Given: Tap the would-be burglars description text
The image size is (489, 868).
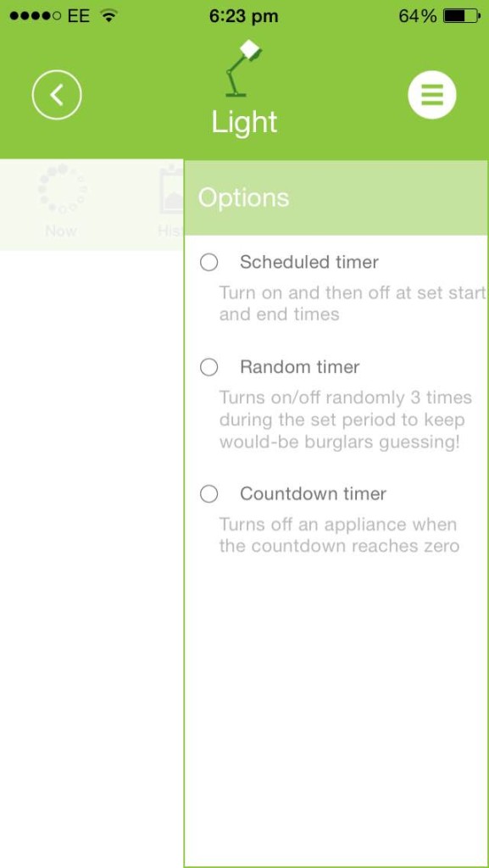Looking at the screenshot, I should (345, 420).
